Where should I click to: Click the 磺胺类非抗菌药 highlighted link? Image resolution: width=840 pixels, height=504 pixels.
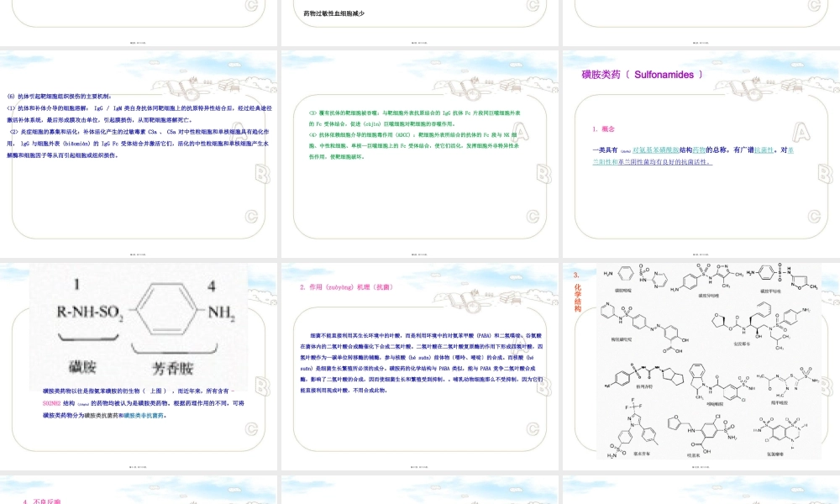(144, 414)
